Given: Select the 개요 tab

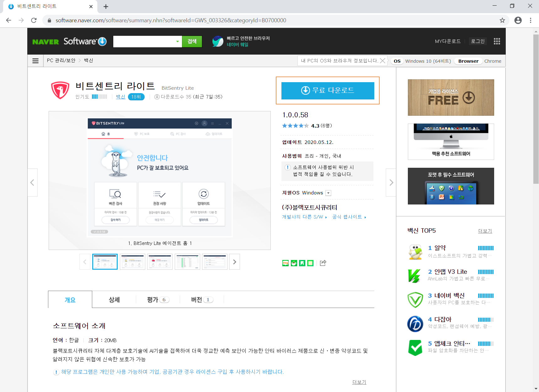Looking at the screenshot, I should [x=70, y=300].
